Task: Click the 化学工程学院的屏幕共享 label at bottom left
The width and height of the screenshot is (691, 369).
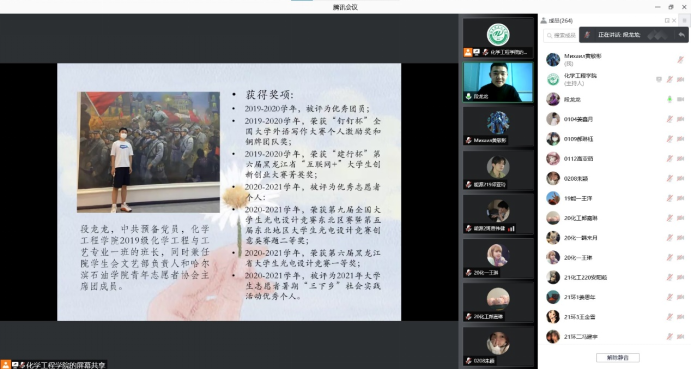Action: click(65, 365)
